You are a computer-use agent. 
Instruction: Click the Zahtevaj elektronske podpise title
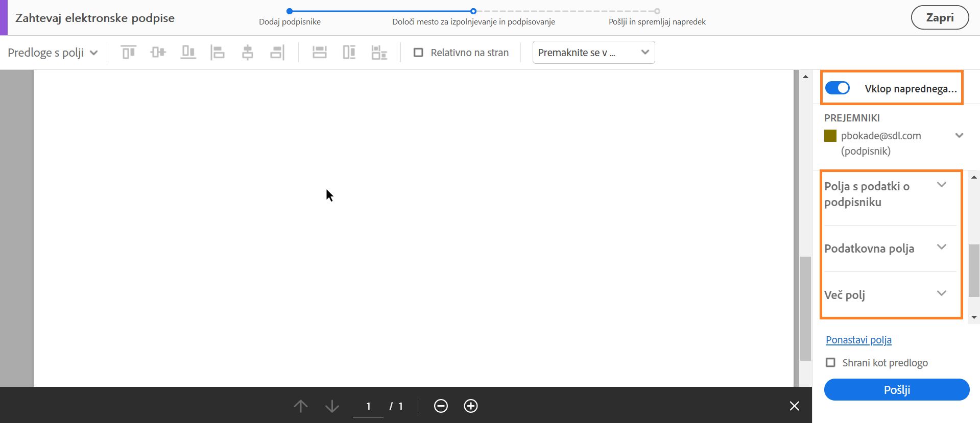point(95,18)
